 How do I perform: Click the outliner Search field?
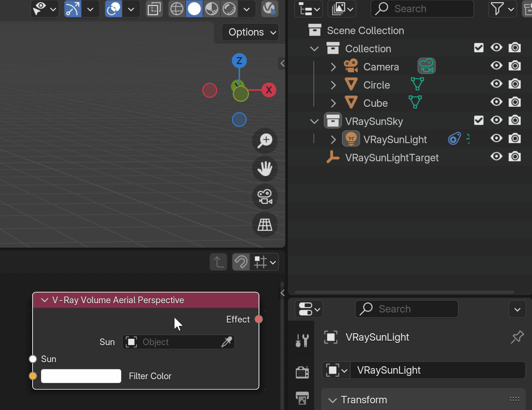[x=422, y=9]
